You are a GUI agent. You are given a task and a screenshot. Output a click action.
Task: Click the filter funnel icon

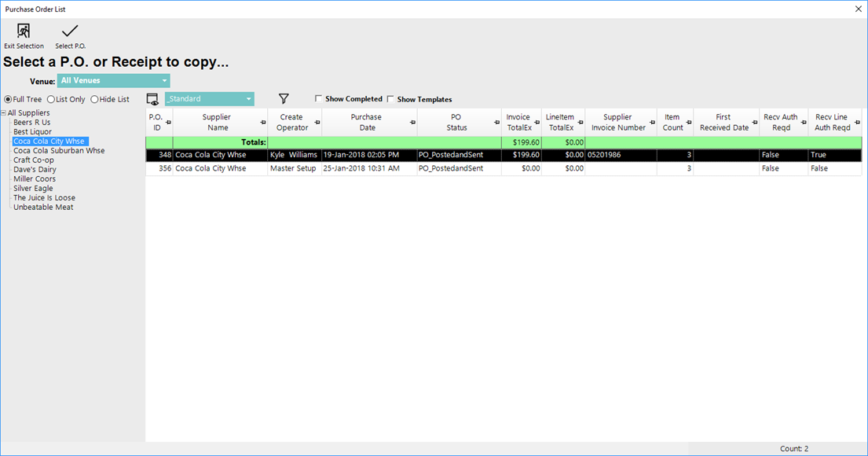(284, 99)
